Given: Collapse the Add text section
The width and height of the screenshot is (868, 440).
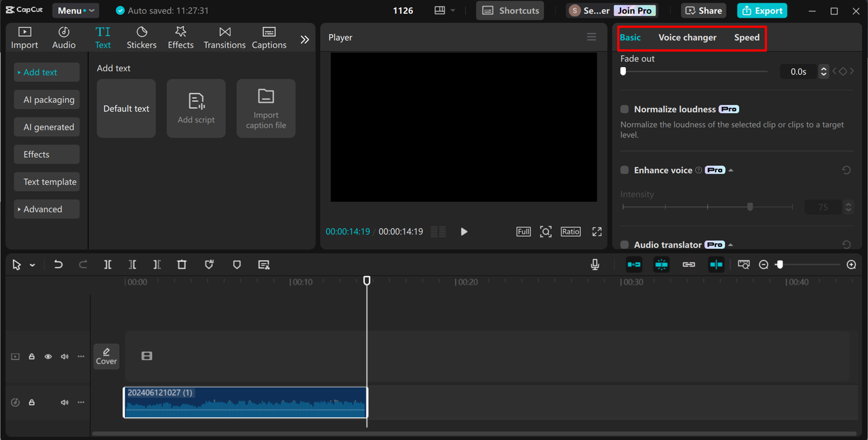Looking at the screenshot, I should coord(47,73).
